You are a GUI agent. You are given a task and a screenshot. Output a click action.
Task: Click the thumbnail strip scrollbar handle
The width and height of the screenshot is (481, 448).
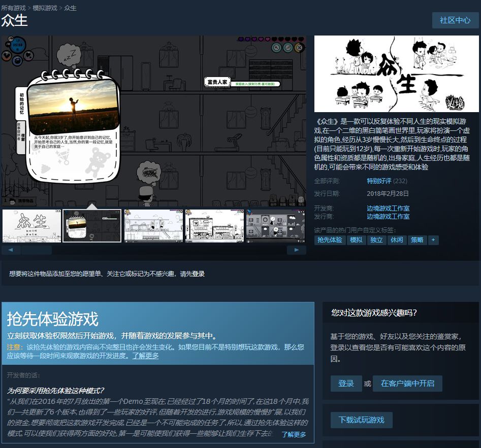point(37,250)
